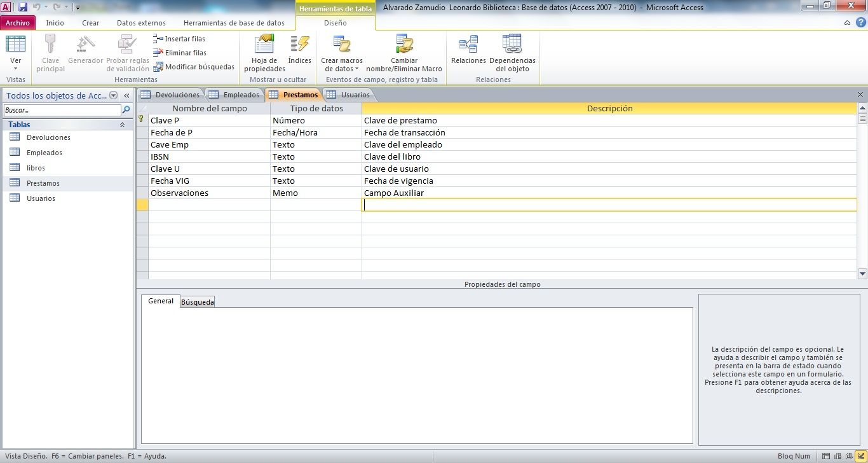
Task: Click the Save icon in quick access toolbar
Action: (23, 7)
